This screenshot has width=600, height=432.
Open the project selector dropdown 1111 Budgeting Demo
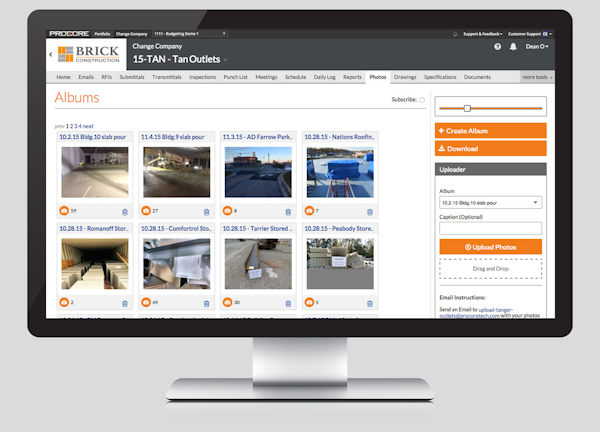pos(190,34)
